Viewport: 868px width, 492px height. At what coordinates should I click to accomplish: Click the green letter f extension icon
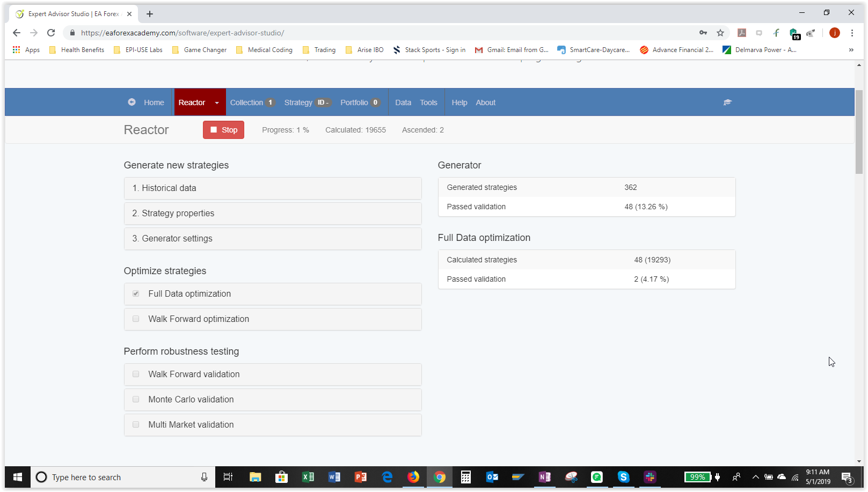click(776, 33)
